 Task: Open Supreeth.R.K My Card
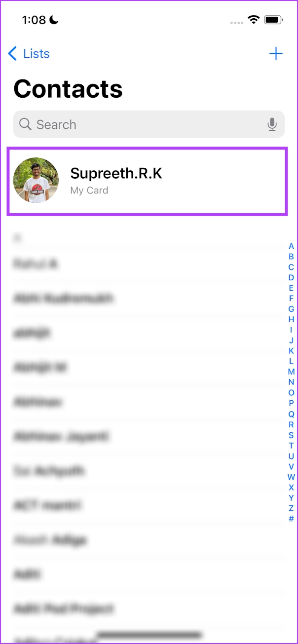point(147,181)
